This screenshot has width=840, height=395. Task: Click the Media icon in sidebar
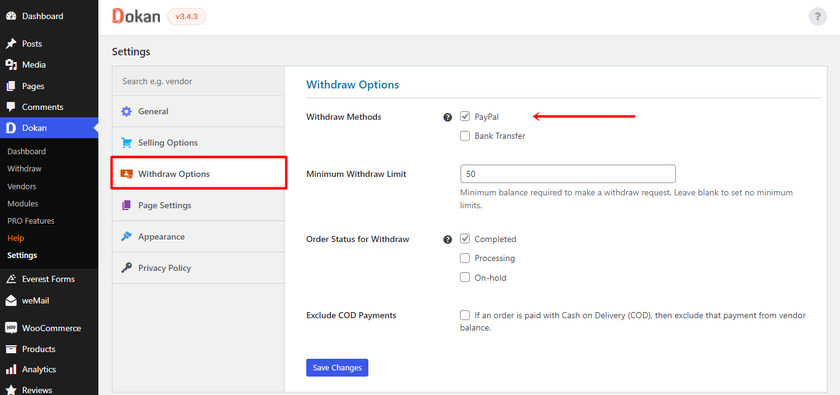click(x=11, y=65)
